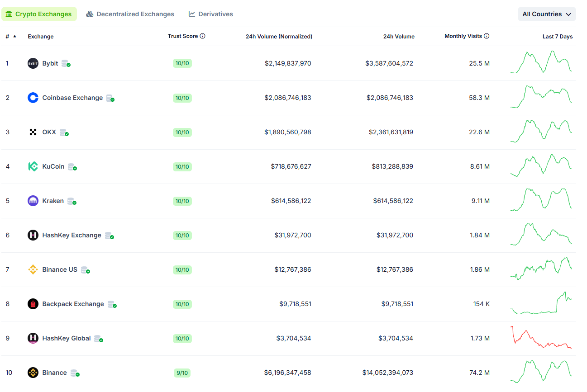Click the Bybit logo icon
The width and height of the screenshot is (587, 392).
point(33,63)
